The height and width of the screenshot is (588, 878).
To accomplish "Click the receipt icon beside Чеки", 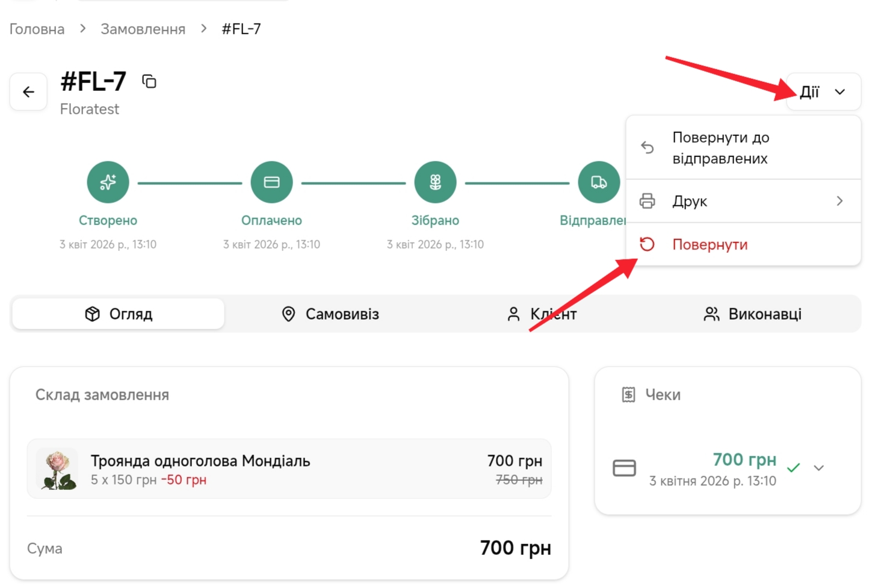I will click(x=628, y=395).
